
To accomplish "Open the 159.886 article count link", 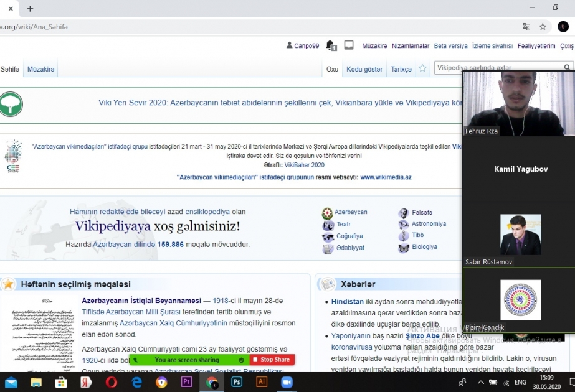I will 170,245.
